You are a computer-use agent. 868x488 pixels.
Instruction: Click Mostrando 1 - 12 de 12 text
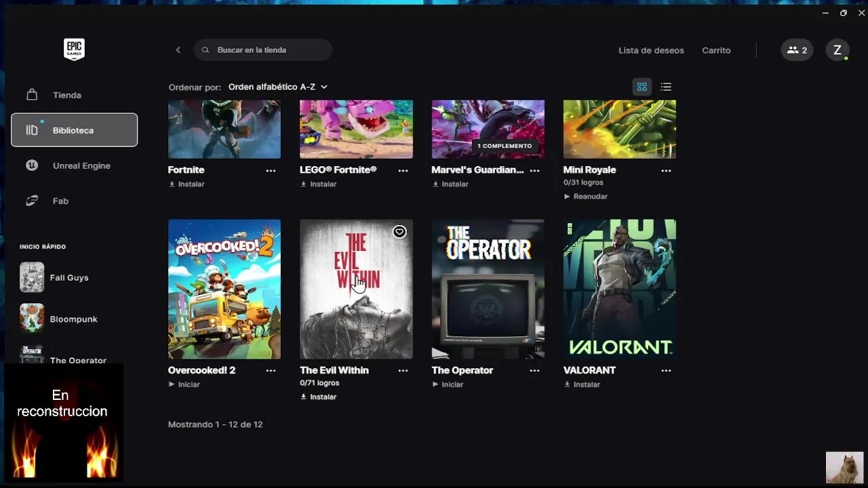pos(215,424)
